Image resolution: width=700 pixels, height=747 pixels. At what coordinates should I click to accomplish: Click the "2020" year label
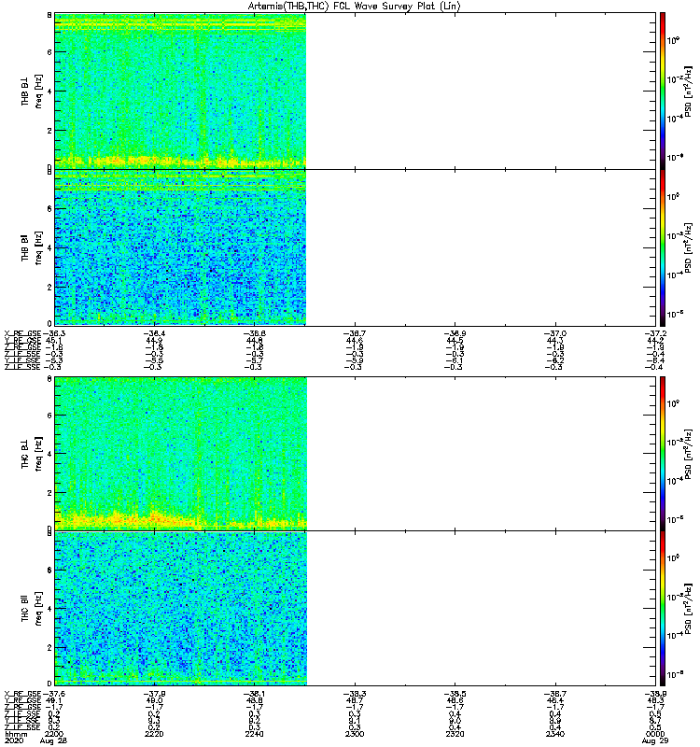13,740
